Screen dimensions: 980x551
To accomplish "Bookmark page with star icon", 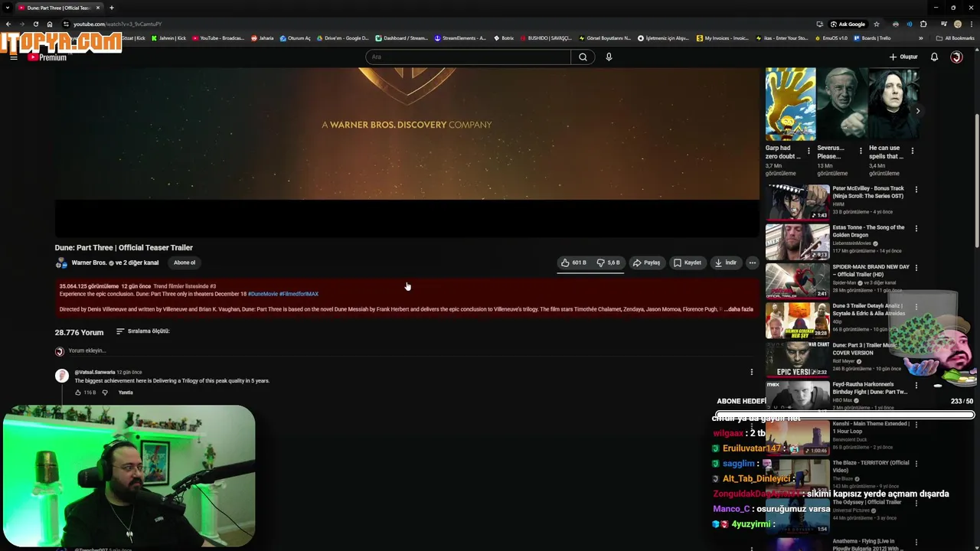I will pyautogui.click(x=877, y=24).
